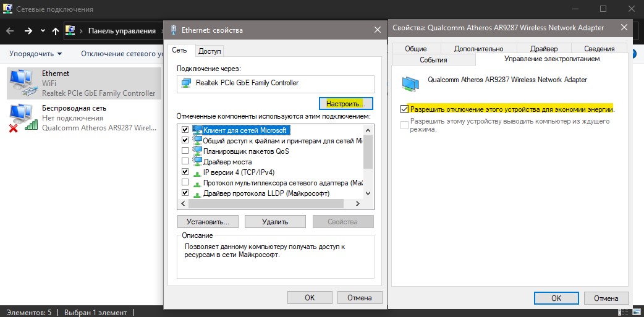Select the Беспроводная сеть adapter icon

[23, 118]
